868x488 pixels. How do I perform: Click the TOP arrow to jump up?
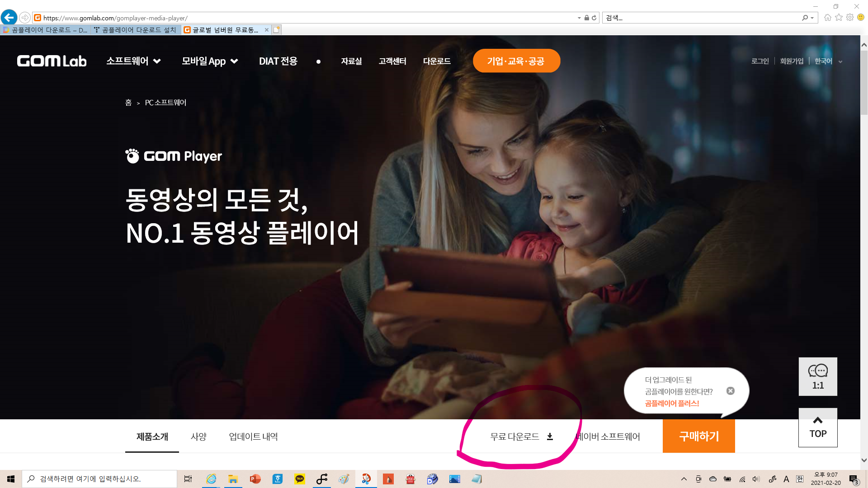(817, 427)
